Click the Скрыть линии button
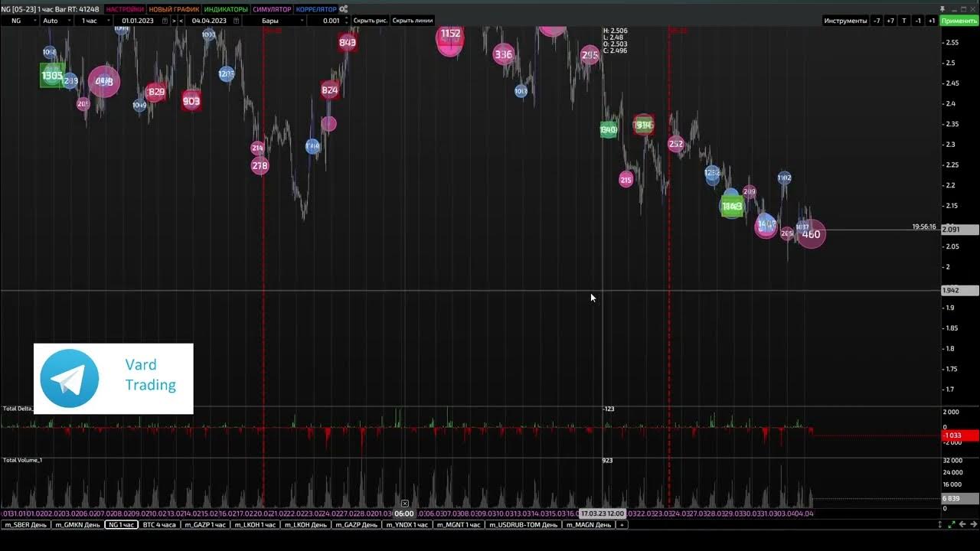Screen dimensions: 980x551 (413, 21)
